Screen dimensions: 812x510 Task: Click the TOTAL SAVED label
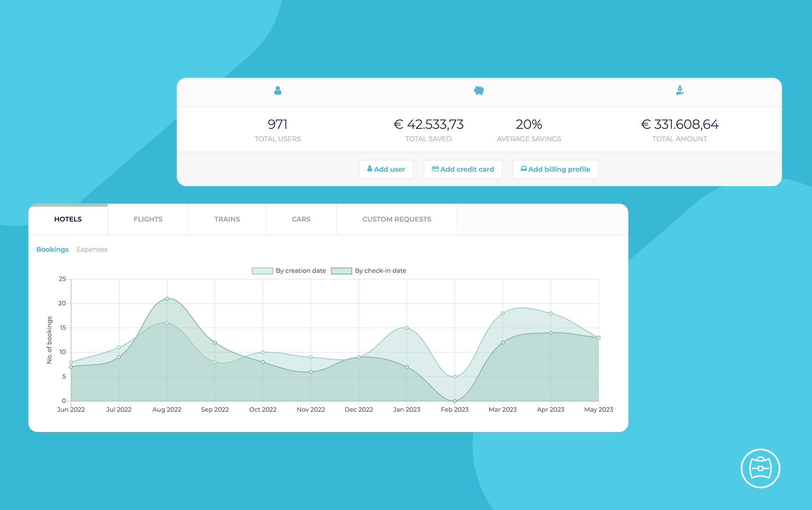tap(429, 139)
